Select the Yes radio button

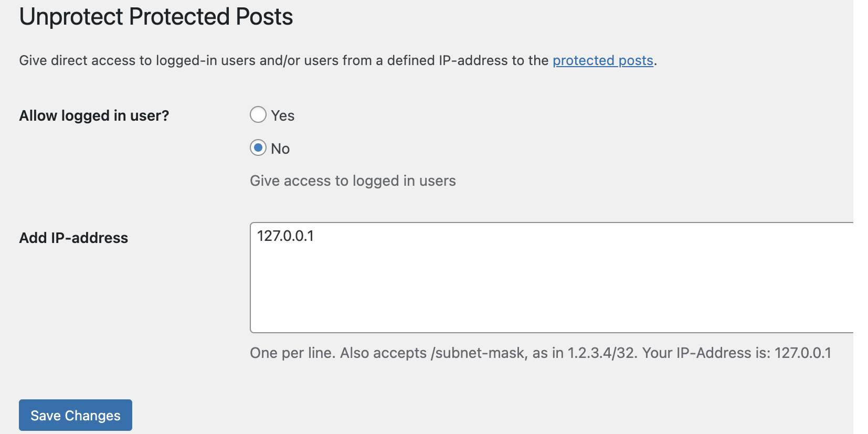pos(258,114)
